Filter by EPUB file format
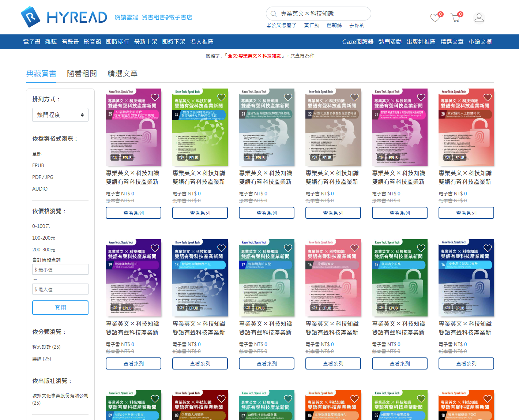Screen dimensions: 519x420 click(x=38, y=165)
